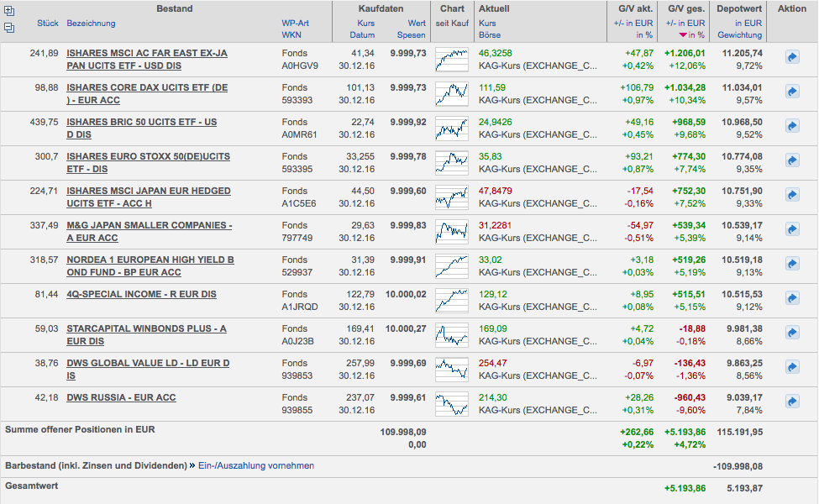Click action arrow for DWS Russia fund
Viewport: 819px width, 504px height.
tap(791, 401)
